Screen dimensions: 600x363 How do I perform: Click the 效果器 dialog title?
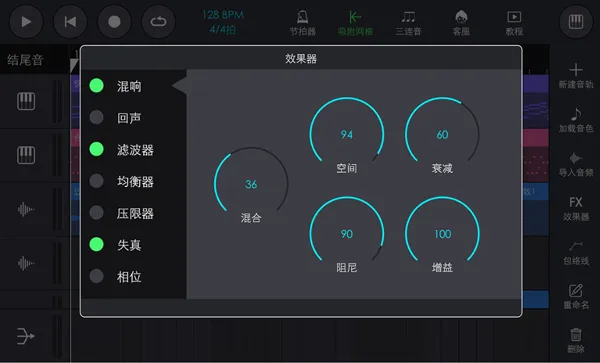click(301, 59)
